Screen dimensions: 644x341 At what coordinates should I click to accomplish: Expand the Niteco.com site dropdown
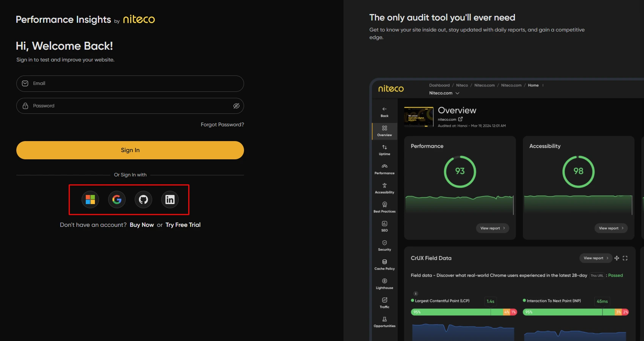[444, 93]
